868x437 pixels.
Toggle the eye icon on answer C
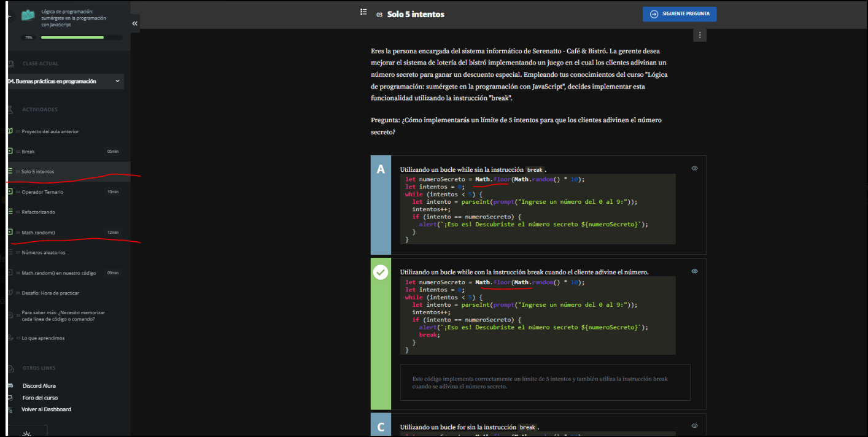point(694,425)
